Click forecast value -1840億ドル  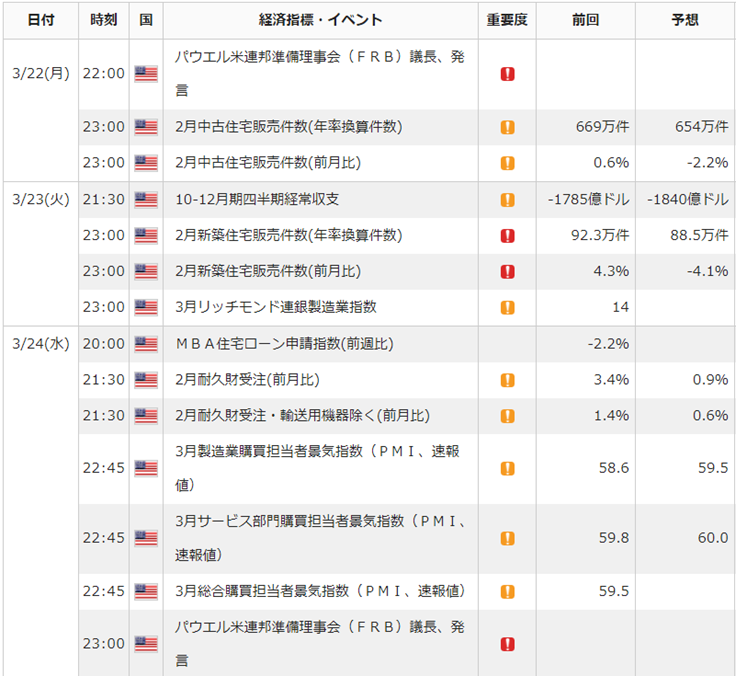pos(688,199)
